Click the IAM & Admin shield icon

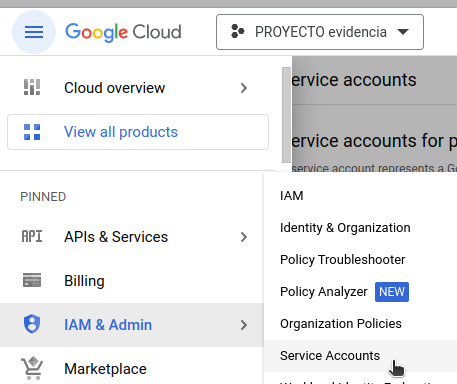[x=32, y=324]
